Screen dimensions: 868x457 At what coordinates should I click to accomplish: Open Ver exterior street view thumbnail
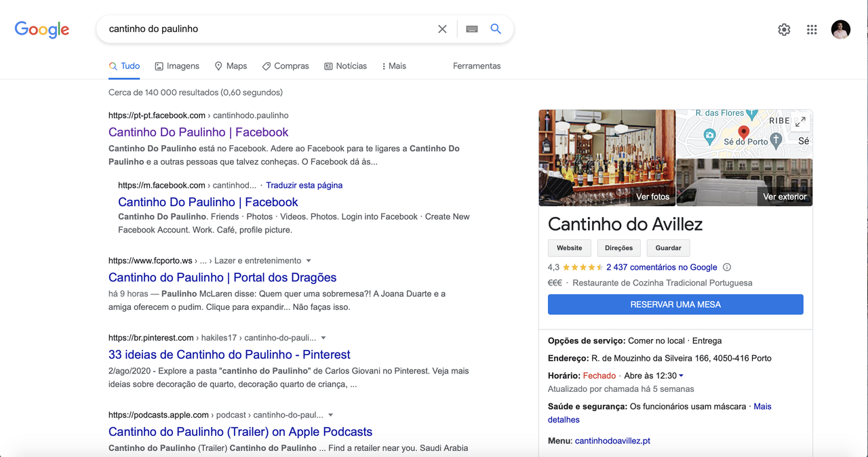click(x=744, y=182)
